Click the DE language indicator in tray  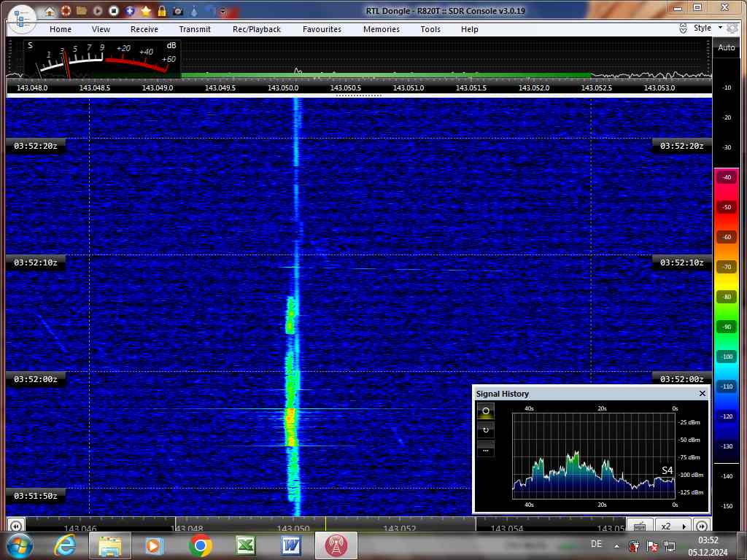[596, 544]
